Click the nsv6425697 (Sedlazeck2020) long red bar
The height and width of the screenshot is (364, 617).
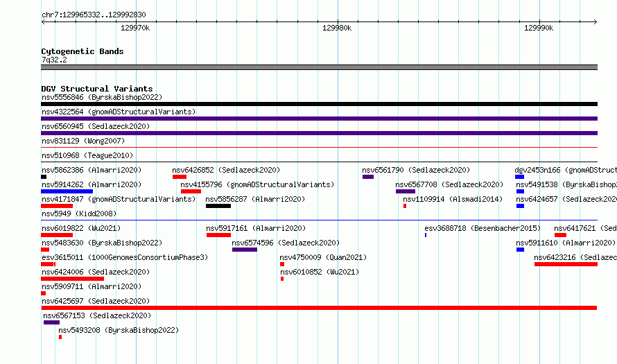tap(319, 308)
